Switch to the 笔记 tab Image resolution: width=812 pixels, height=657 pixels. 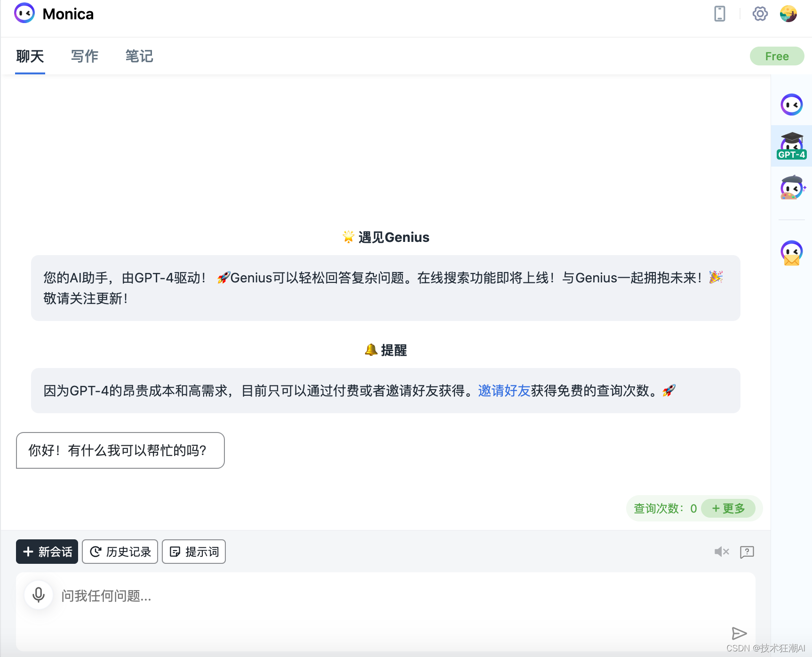(x=139, y=56)
